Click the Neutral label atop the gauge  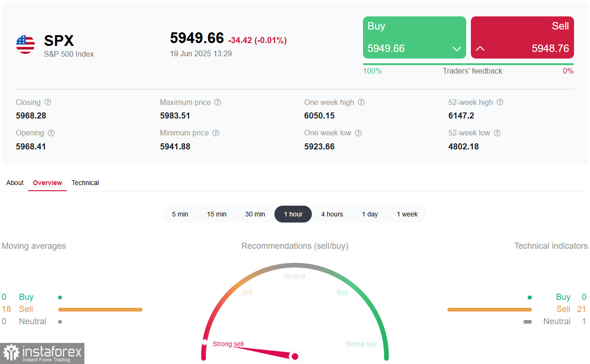click(295, 276)
